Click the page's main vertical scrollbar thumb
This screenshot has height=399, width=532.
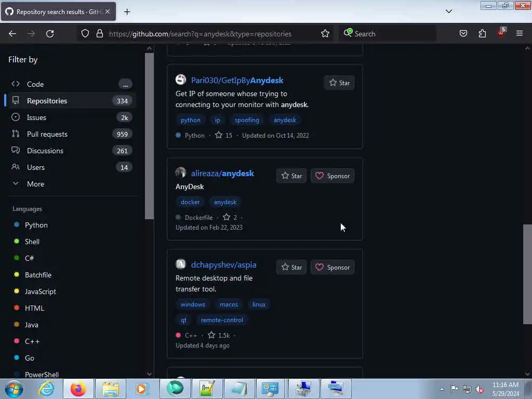[x=527, y=274]
